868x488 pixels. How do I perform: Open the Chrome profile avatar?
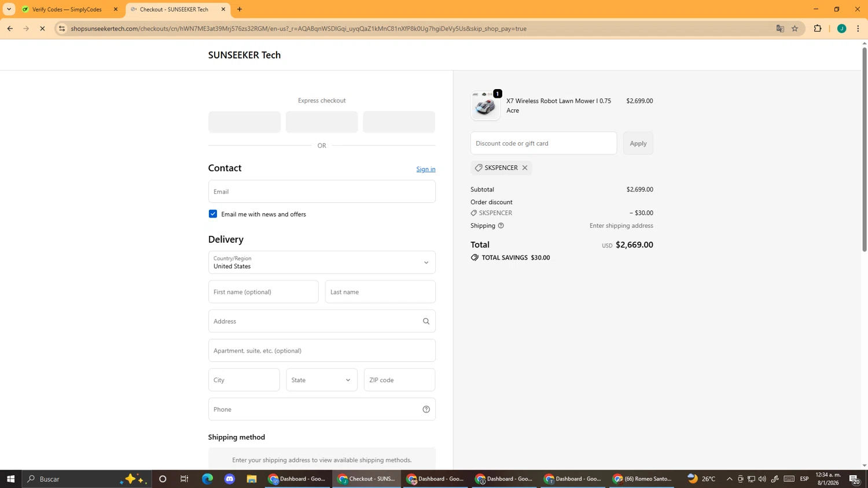coord(841,28)
